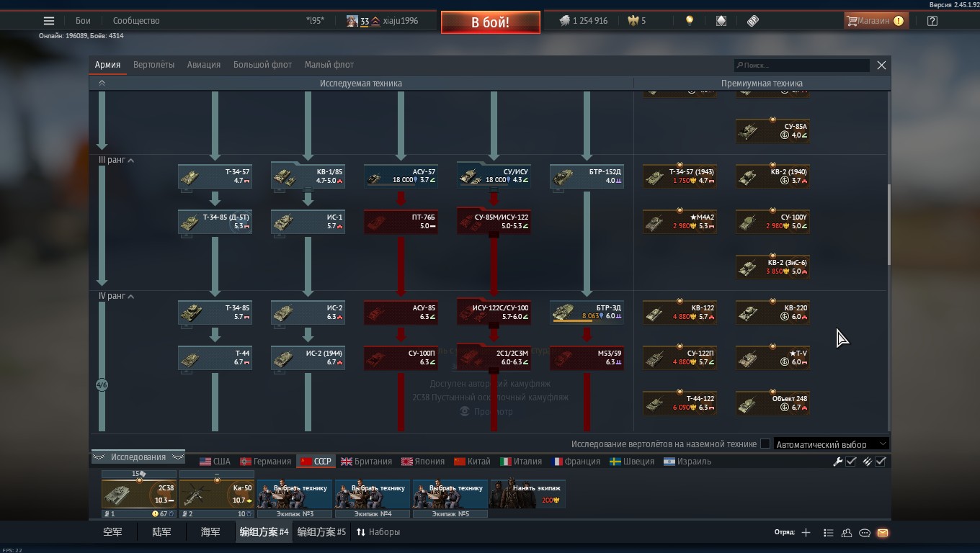980x553 pixels.
Task: Toggle the auto-repair checkbox next to wrench
Action: 851,462
